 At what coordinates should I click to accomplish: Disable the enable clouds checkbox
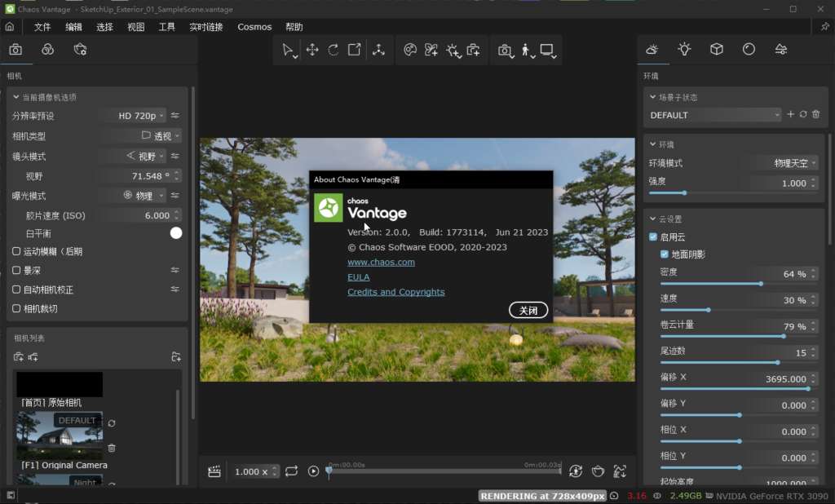pos(653,237)
